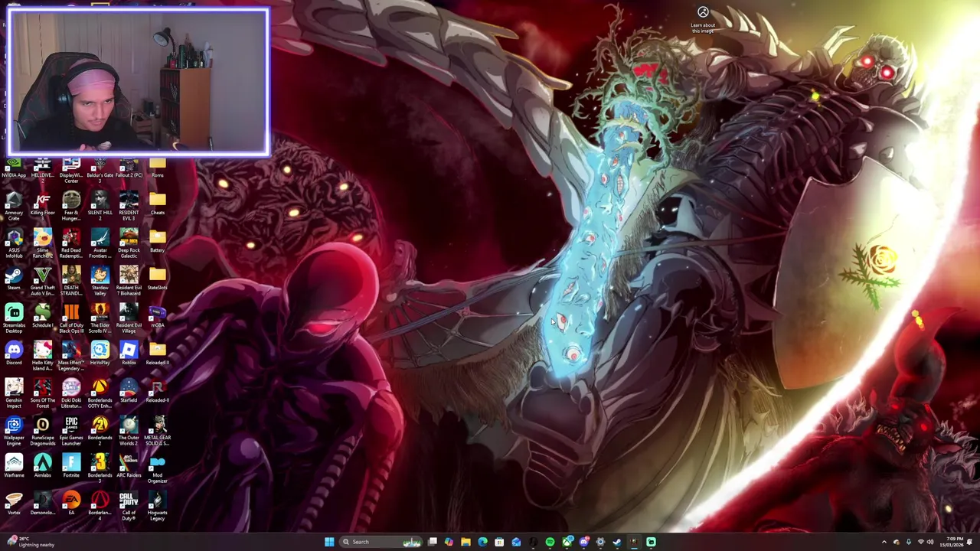The height and width of the screenshot is (551, 980).
Task: Select the Fortnite icon
Action: (x=71, y=466)
